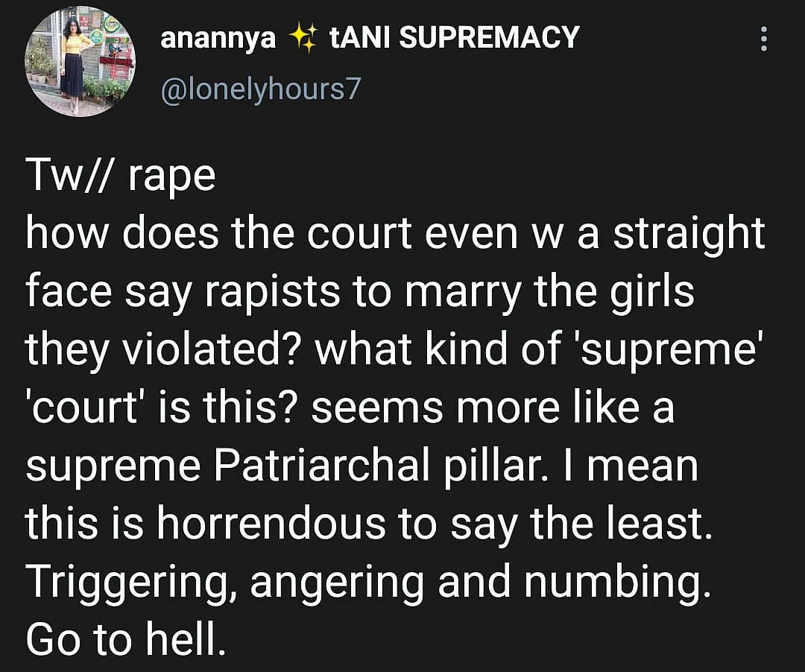Click 'tANI SUPREMACY' in the display name

pos(455,38)
